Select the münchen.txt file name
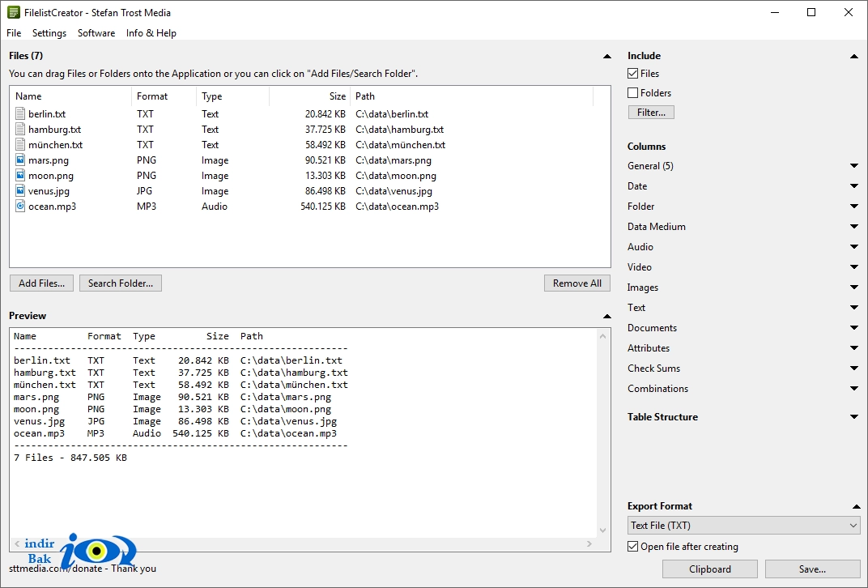This screenshot has height=588, width=868. click(55, 145)
